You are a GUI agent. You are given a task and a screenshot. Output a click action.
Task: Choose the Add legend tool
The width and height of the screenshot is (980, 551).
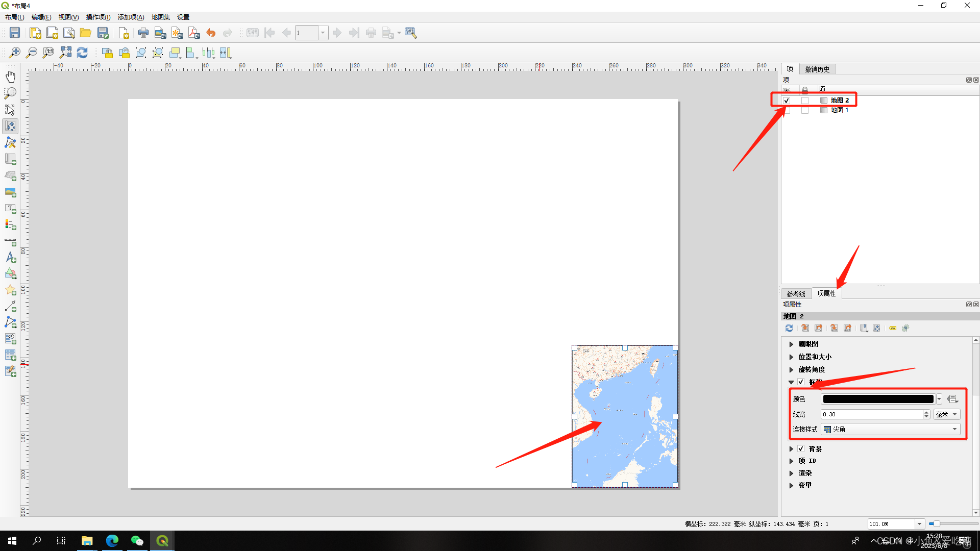(x=10, y=225)
